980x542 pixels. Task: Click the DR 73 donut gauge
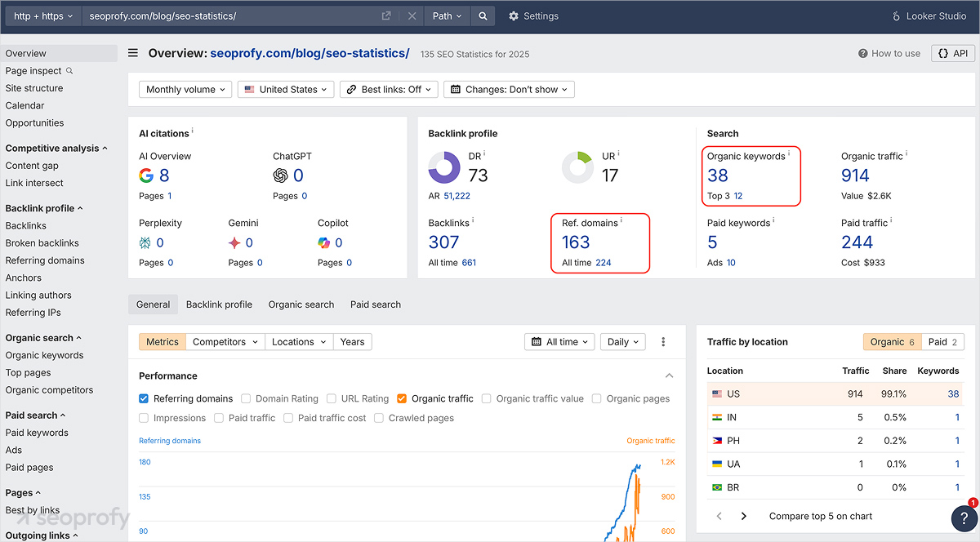(x=444, y=167)
